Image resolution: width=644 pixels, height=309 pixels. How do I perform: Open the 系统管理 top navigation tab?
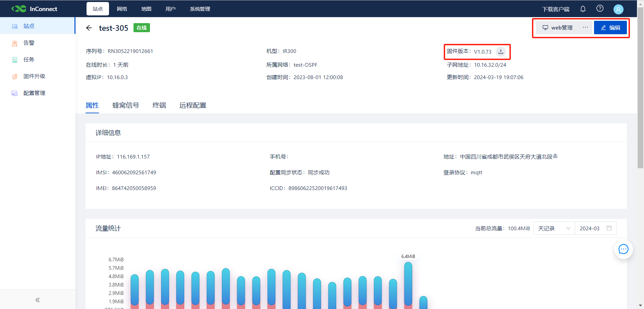(200, 9)
